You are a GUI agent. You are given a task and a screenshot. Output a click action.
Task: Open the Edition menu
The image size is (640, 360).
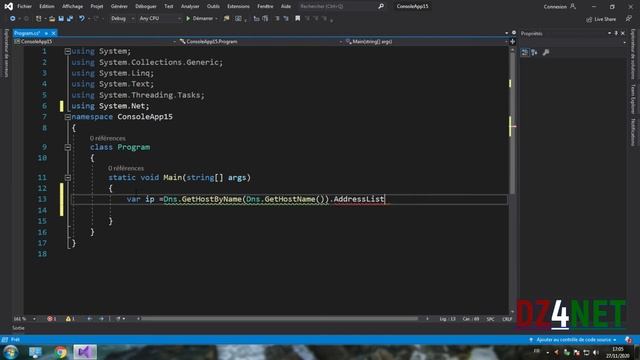(x=47, y=7)
